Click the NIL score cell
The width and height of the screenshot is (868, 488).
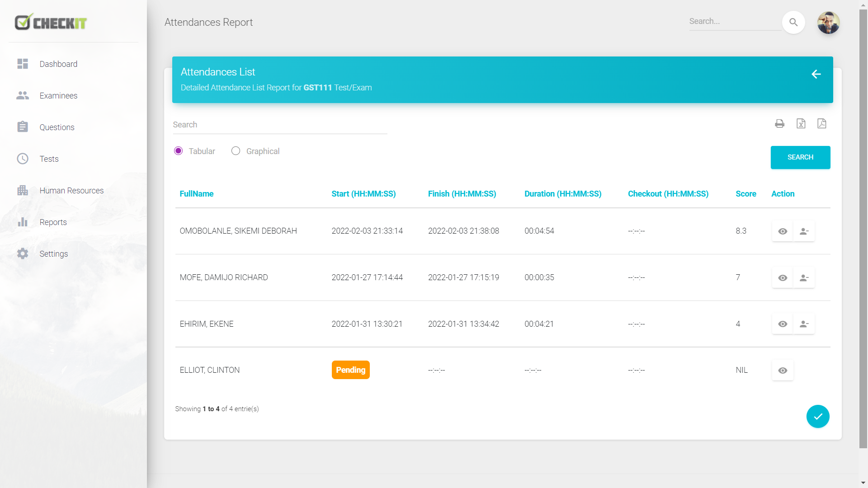coord(741,370)
